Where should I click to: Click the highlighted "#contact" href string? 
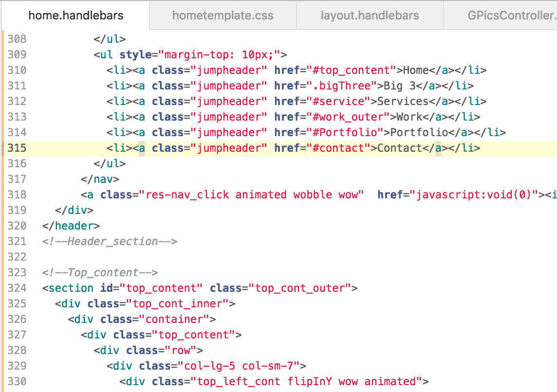(339, 148)
